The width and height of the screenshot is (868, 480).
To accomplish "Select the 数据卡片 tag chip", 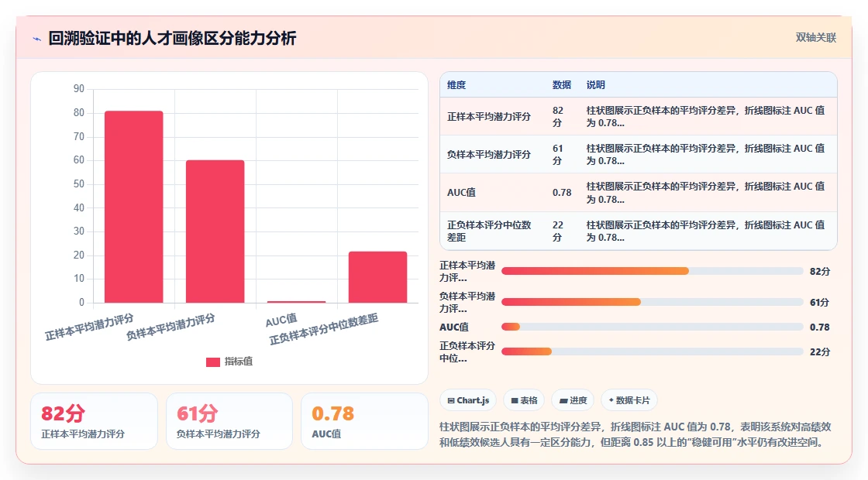I will 629,400.
